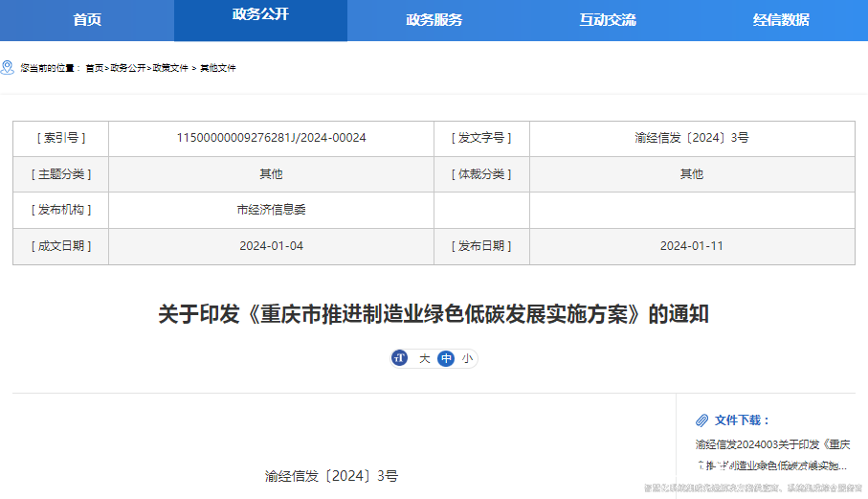Viewport: 868px width, 499px height.
Task: Download the 渝经信发2024003 attachment file
Action: click(x=771, y=454)
